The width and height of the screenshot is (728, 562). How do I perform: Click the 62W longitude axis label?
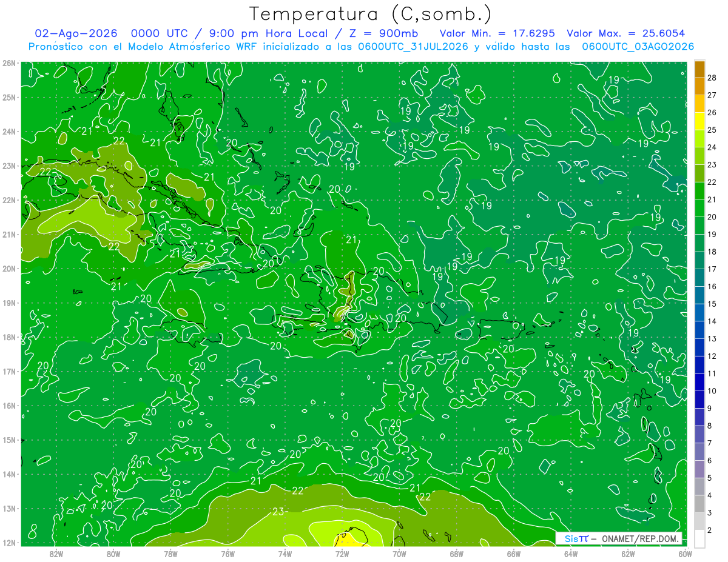[x=627, y=554]
